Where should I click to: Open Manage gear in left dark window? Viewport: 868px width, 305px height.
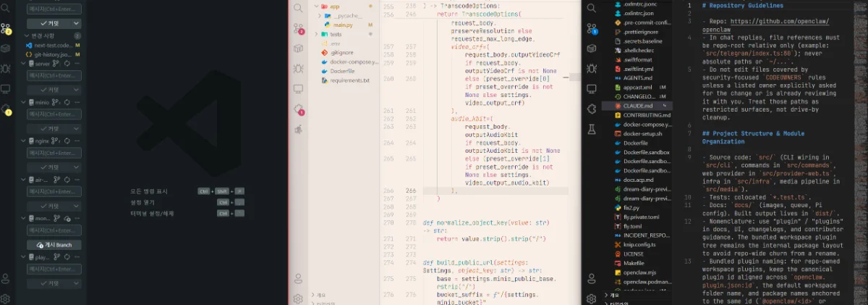6,298
